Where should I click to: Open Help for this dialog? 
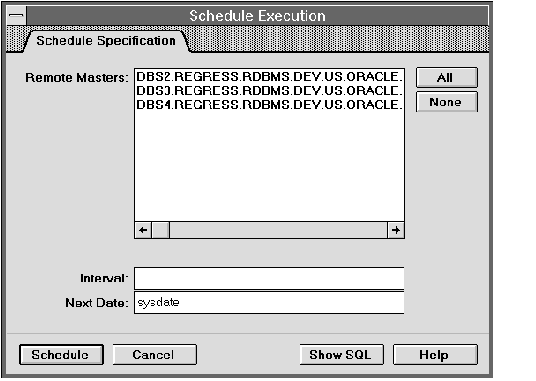pyautogui.click(x=435, y=355)
